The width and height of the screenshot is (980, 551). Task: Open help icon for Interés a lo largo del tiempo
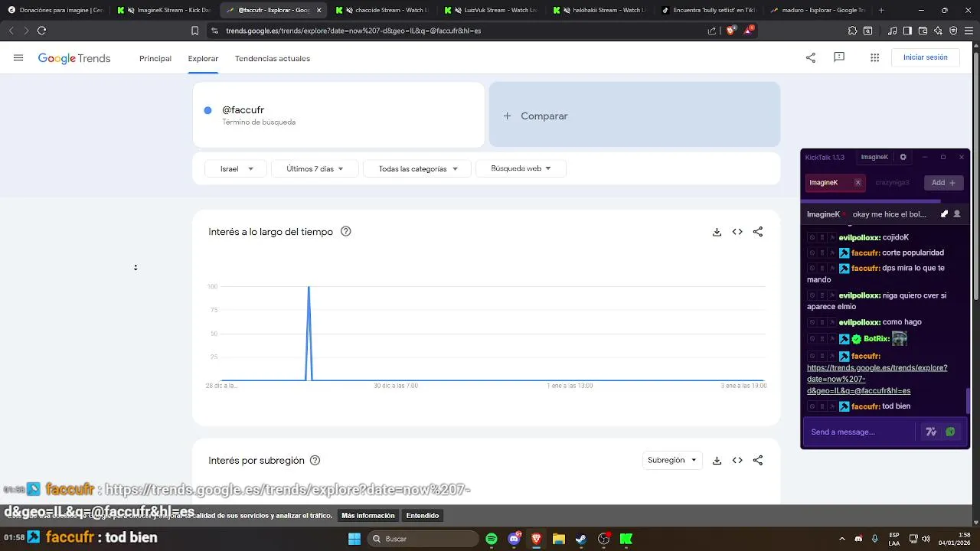345,231
